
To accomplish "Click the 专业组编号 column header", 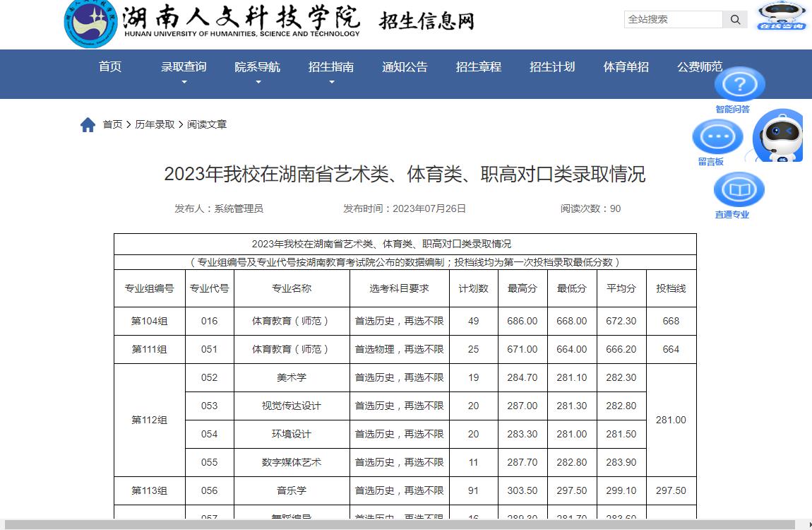I will tap(149, 288).
